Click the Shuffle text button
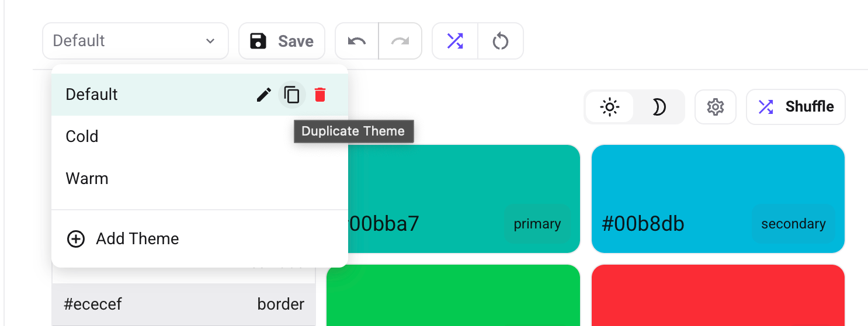This screenshot has height=326, width=868. [x=796, y=107]
